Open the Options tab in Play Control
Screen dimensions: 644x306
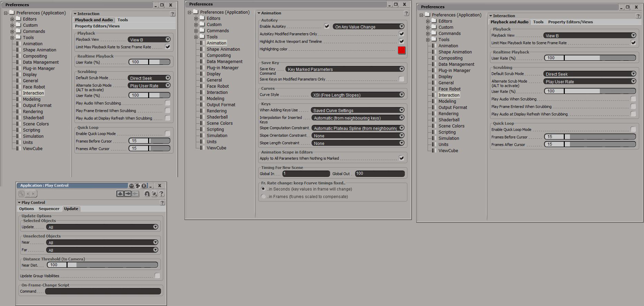pos(26,209)
